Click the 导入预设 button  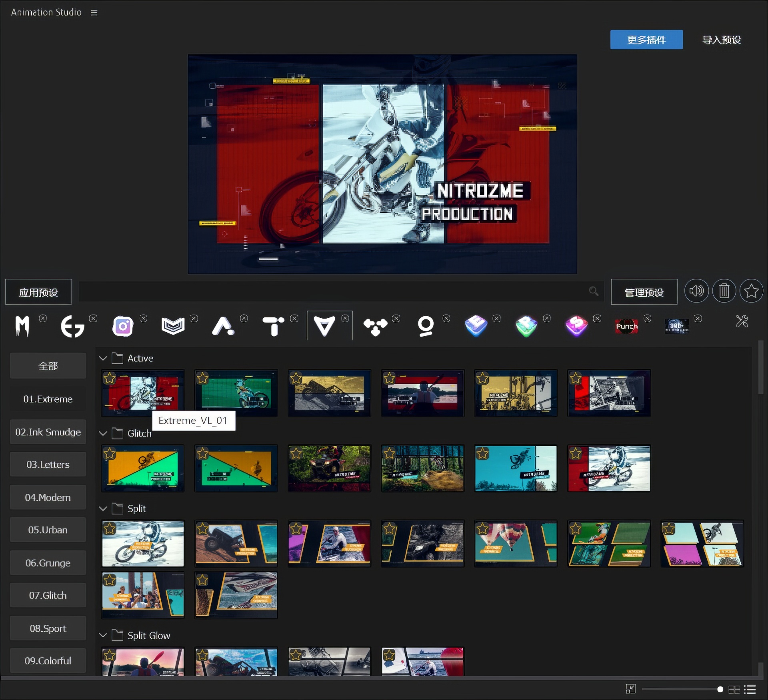click(x=722, y=40)
